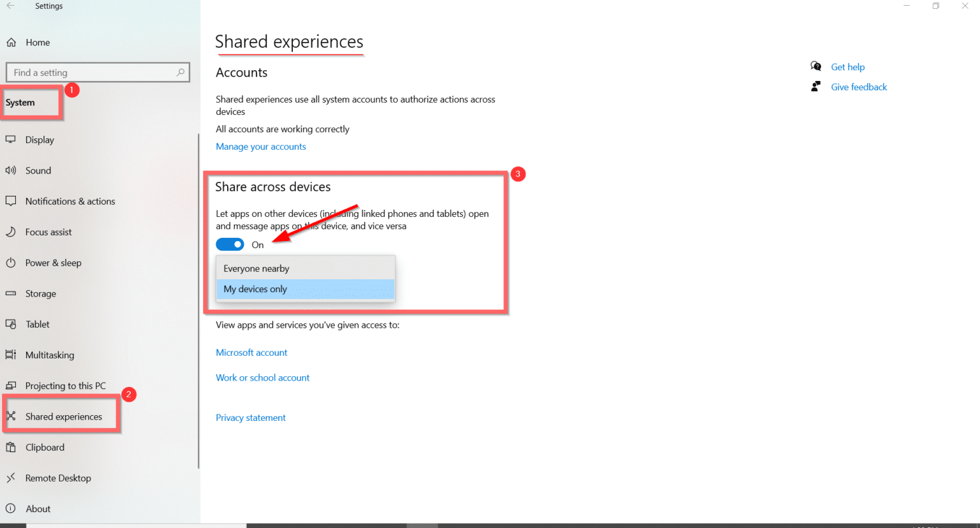Image resolution: width=980 pixels, height=528 pixels.
Task: Click the back arrow in Settings title bar
Action: [x=10, y=6]
